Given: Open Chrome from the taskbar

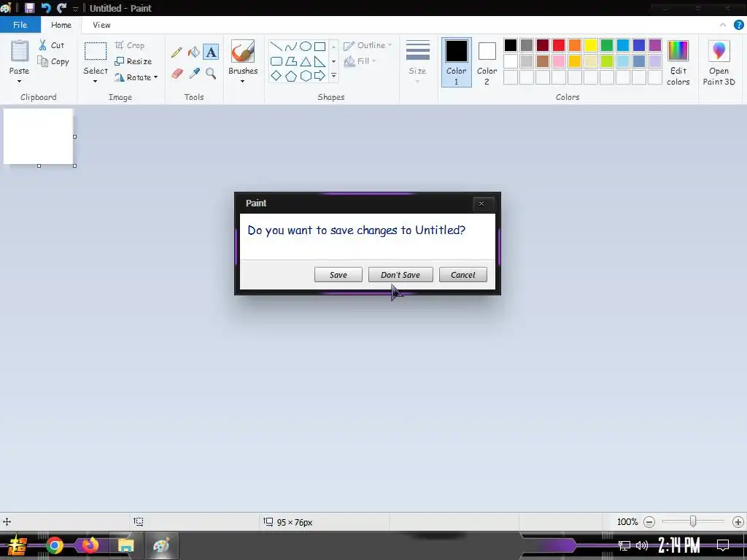Looking at the screenshot, I should (55, 545).
